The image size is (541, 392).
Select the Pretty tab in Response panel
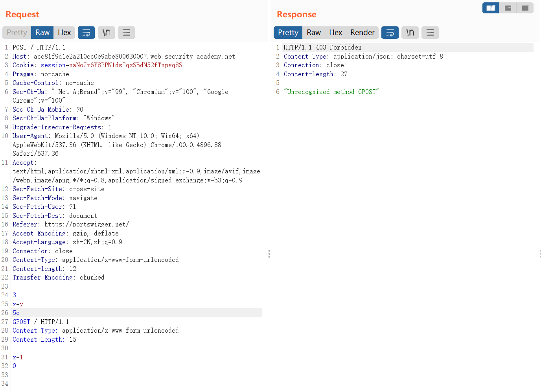288,33
